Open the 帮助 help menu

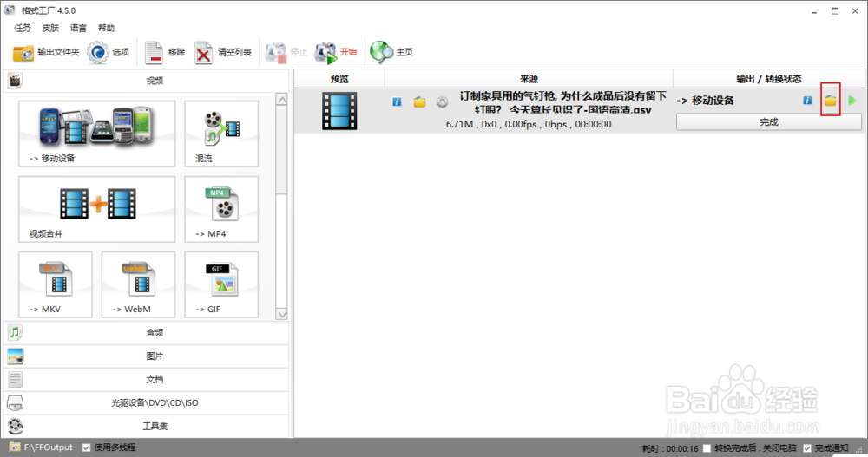click(106, 29)
